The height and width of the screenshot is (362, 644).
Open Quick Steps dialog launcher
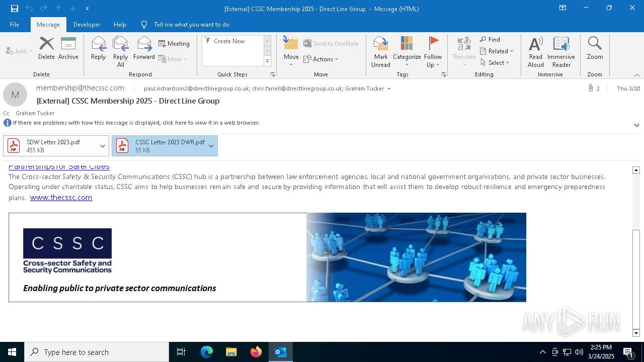coord(273,74)
